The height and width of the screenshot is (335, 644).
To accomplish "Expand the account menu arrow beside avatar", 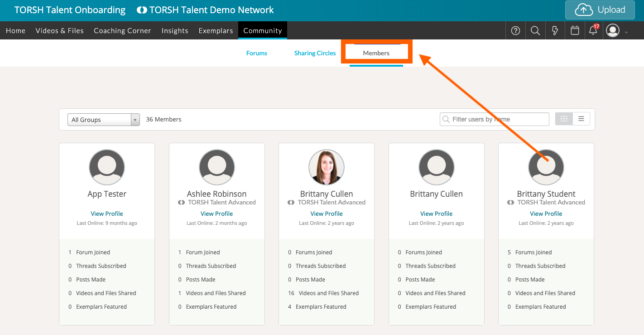I will 626,32.
